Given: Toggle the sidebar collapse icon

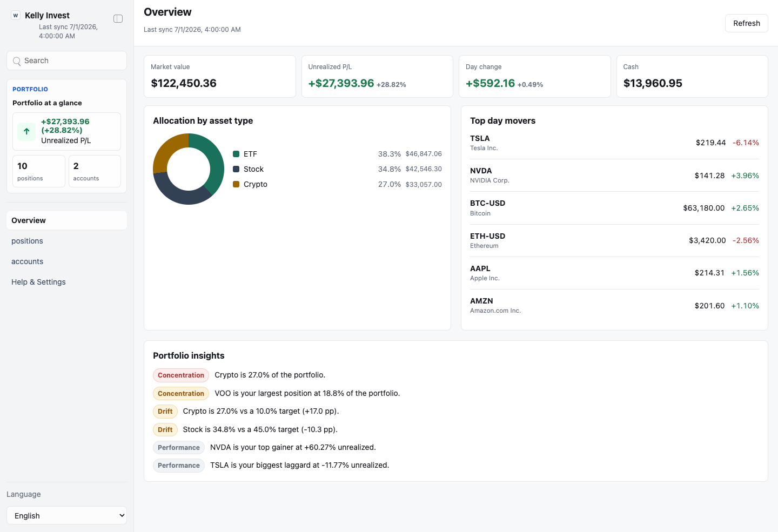Looking at the screenshot, I should click(118, 19).
